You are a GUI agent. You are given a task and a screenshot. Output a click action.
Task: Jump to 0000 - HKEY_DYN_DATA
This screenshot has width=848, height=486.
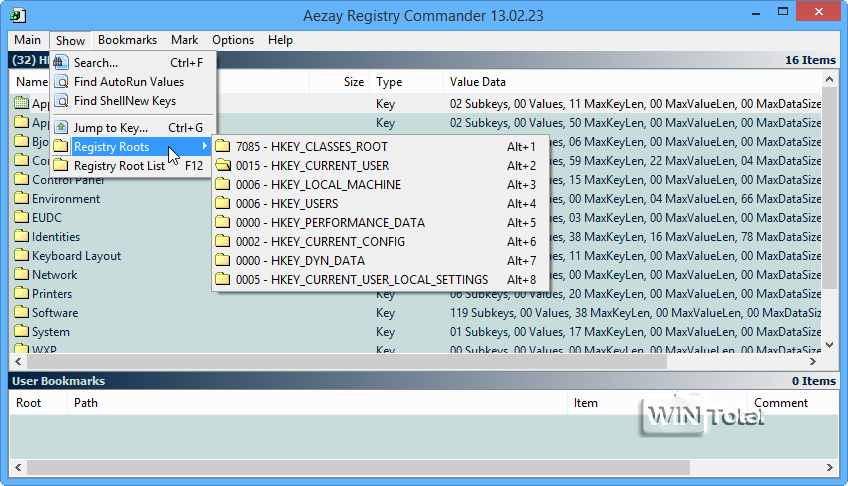click(380, 261)
